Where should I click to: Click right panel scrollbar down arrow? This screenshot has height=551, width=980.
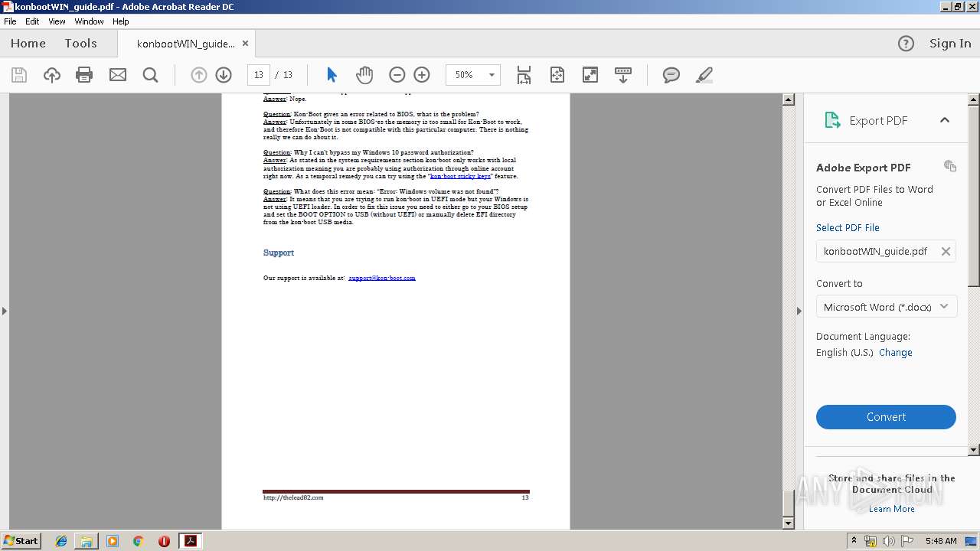coord(974,450)
